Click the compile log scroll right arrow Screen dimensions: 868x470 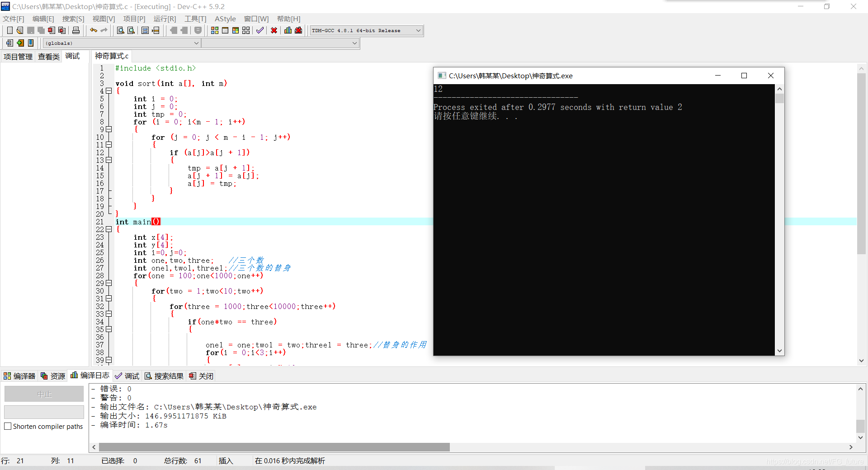point(851,447)
